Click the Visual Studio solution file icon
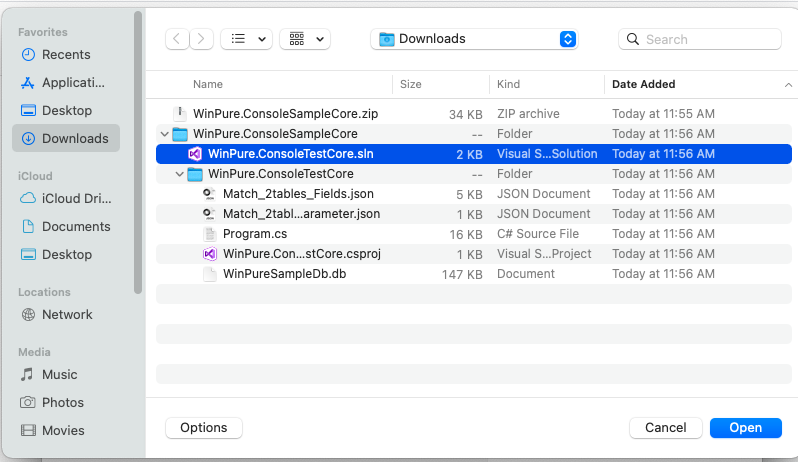This screenshot has width=798, height=462. coord(195,154)
